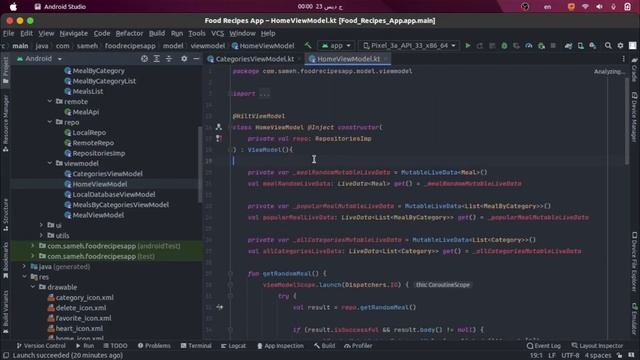Image resolution: width=640 pixels, height=360 pixels.
Task: Collapse the viewmodel folder
Action: [50, 163]
